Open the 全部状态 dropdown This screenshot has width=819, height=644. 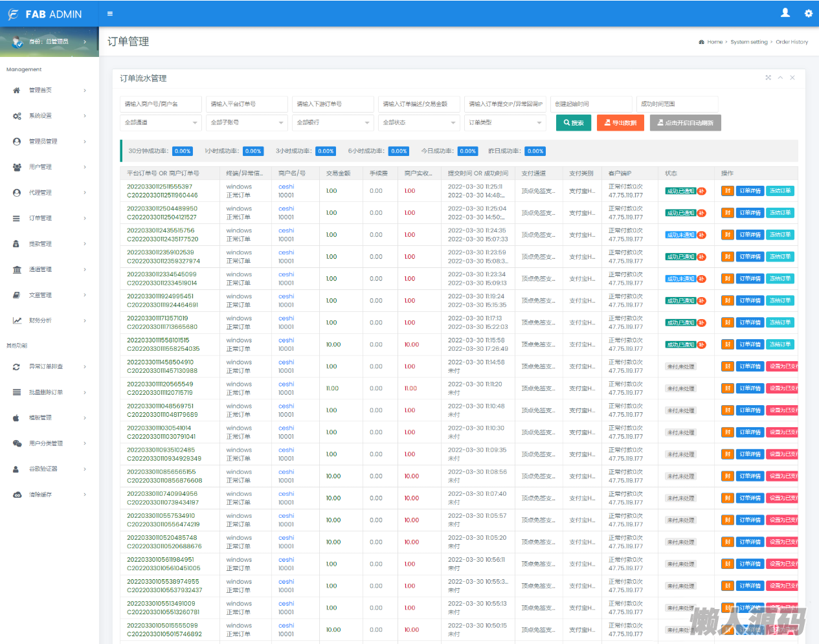pos(418,123)
